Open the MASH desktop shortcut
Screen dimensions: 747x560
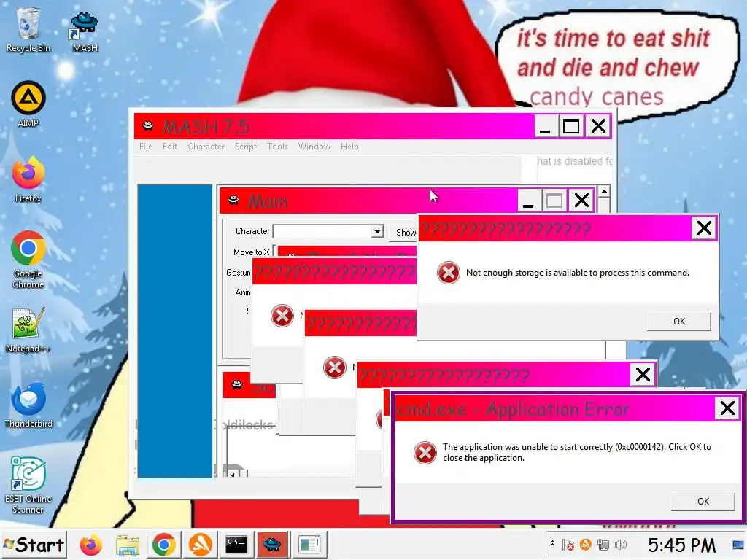point(85,31)
